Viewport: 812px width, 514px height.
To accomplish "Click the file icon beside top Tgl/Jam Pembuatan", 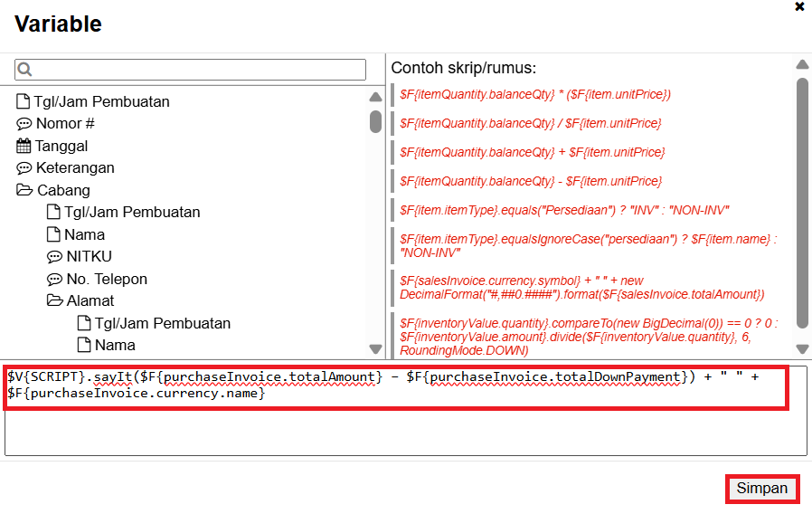I will (x=24, y=101).
